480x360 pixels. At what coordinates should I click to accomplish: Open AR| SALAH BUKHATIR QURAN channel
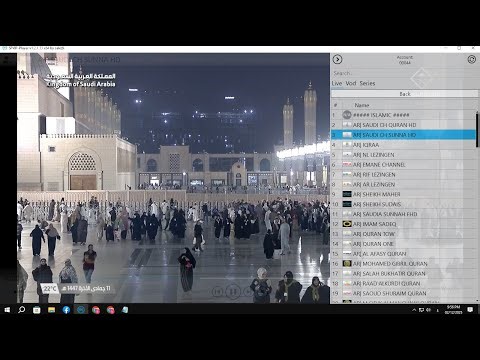[403, 273]
